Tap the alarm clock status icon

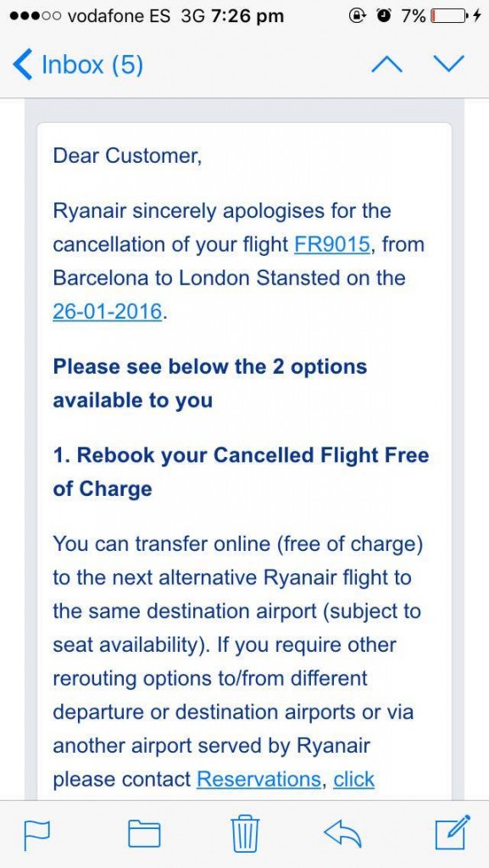383,17
